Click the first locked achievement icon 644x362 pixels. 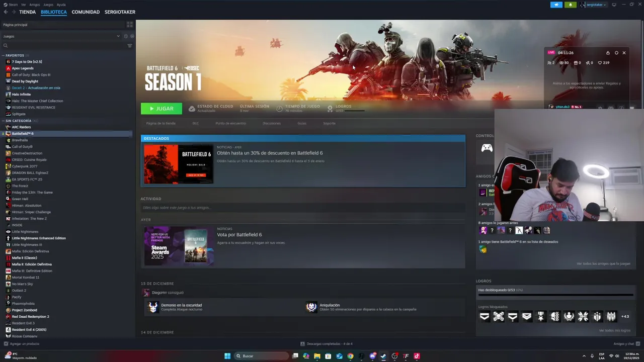pyautogui.click(x=485, y=316)
